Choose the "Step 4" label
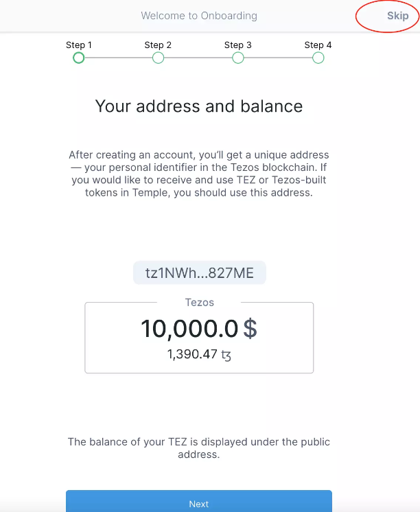 tap(318, 45)
